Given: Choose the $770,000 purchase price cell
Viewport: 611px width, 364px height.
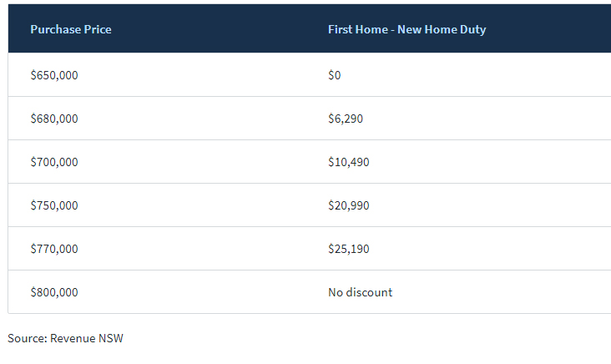Looking at the screenshot, I should point(54,249).
